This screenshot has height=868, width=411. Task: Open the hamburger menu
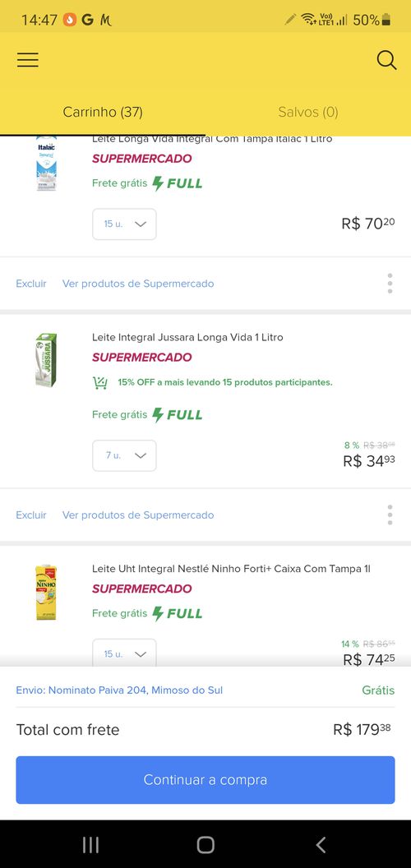(28, 60)
